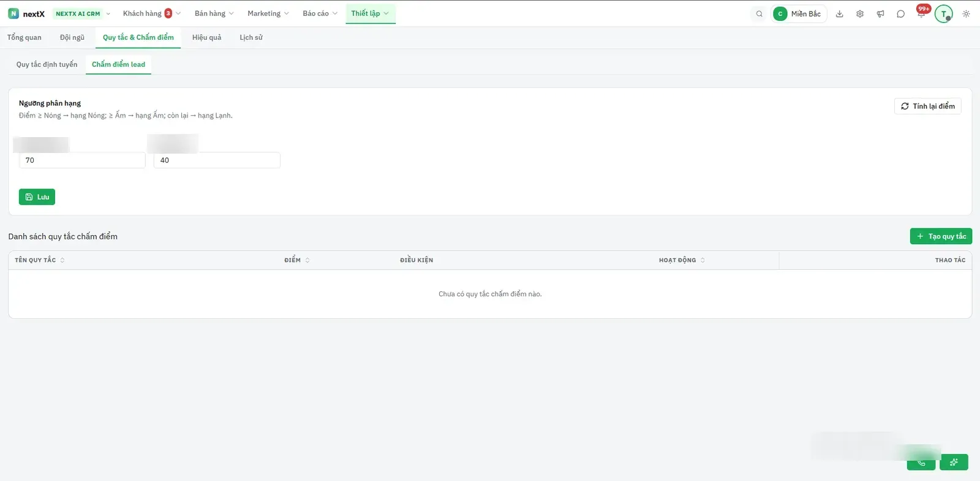Open the notifications bell with 99+ badge
The image size is (980, 481).
tap(921, 13)
